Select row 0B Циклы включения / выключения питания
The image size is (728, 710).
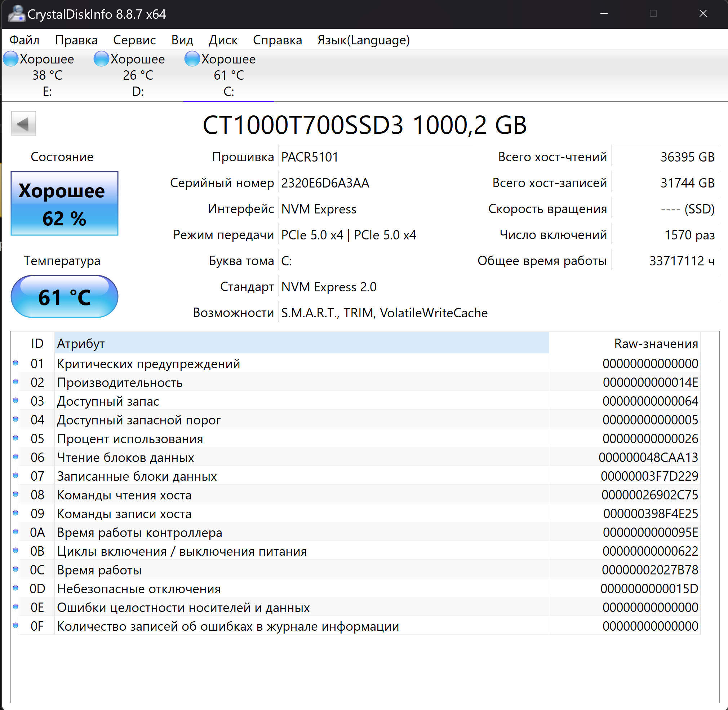tap(356, 551)
